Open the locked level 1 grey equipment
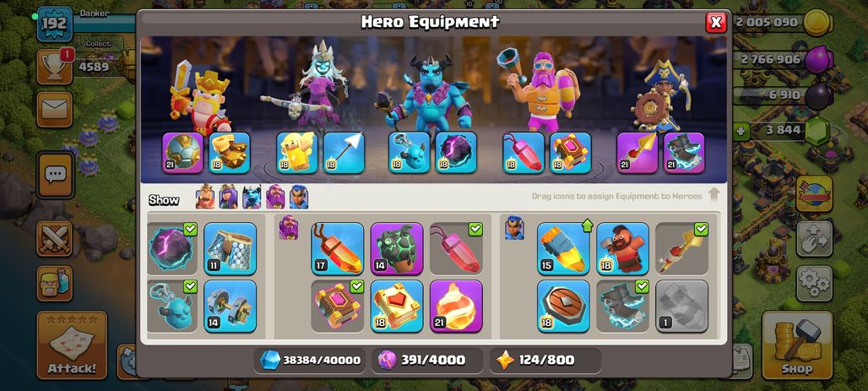Image resolution: width=868 pixels, height=391 pixels. click(x=682, y=307)
